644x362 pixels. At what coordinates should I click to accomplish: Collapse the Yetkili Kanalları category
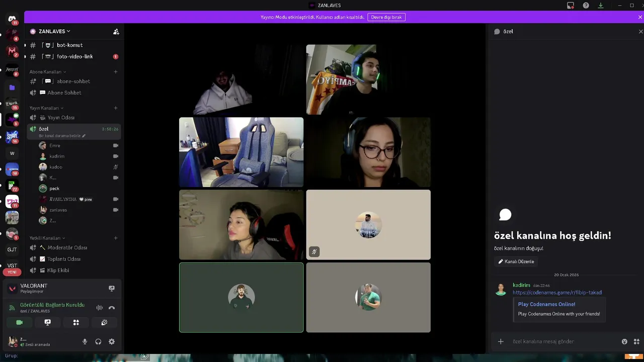[x=47, y=238]
